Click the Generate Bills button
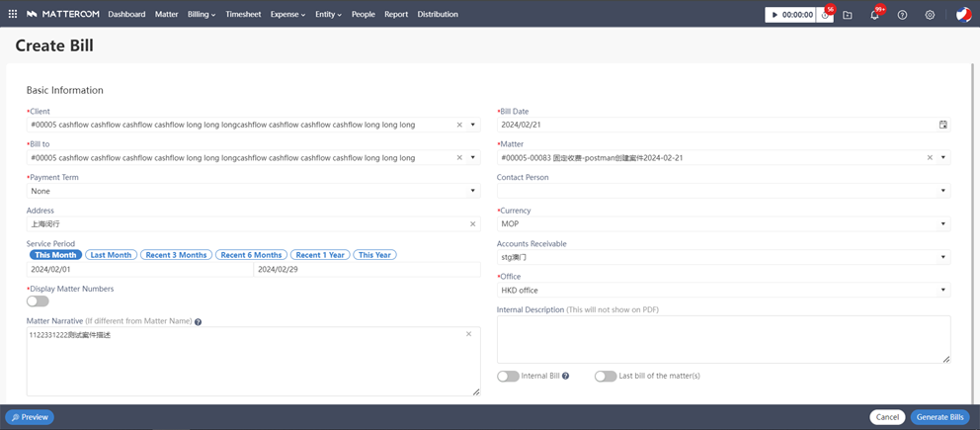980x430 pixels. [x=939, y=417]
